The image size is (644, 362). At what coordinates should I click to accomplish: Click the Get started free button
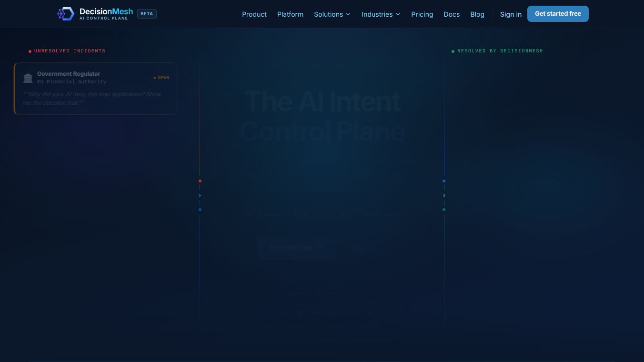(558, 14)
